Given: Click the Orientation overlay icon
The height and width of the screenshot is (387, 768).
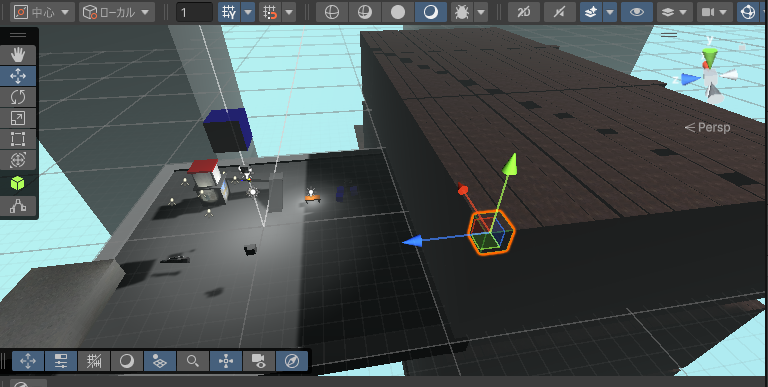Looking at the screenshot, I should click(x=226, y=361).
